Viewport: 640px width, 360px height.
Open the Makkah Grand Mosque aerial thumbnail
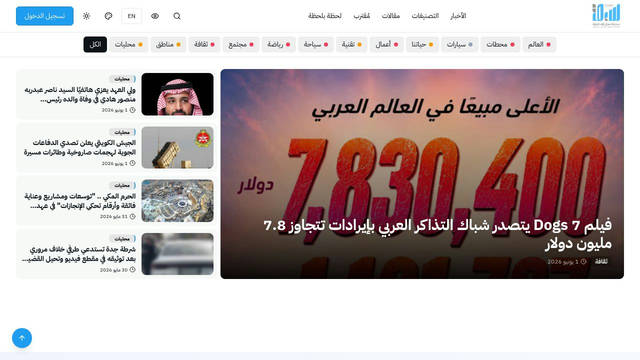(x=178, y=201)
